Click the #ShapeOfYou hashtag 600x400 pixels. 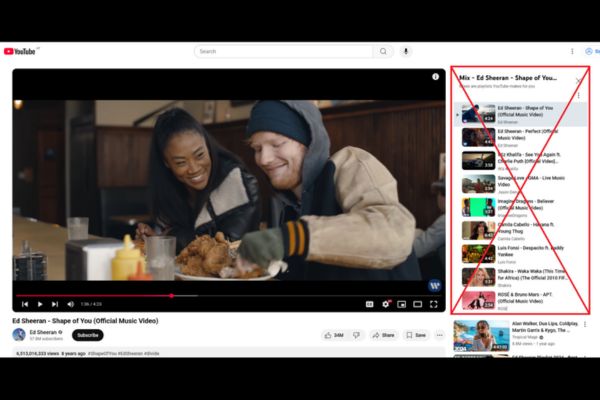click(x=102, y=354)
